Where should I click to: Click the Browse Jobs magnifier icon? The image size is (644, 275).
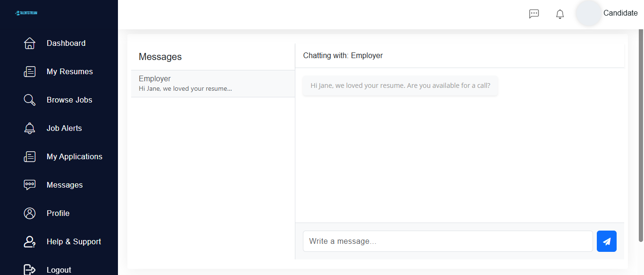[30, 100]
